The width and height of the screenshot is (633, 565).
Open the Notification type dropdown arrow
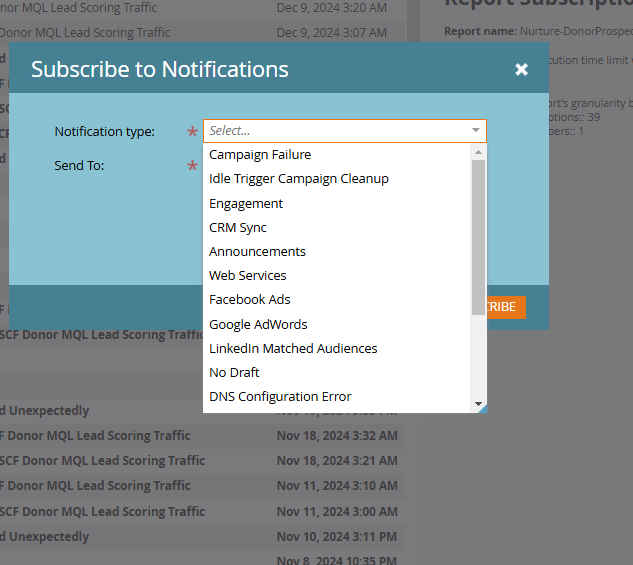[x=476, y=130]
